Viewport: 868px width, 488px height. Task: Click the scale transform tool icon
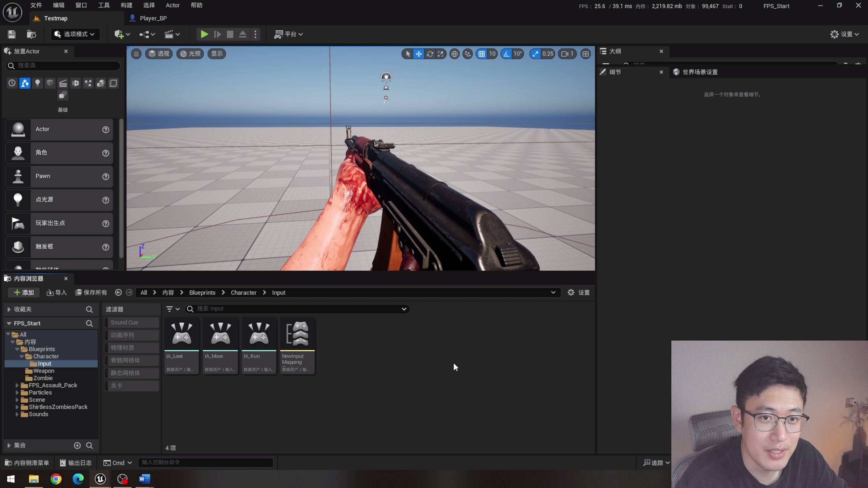[440, 54]
